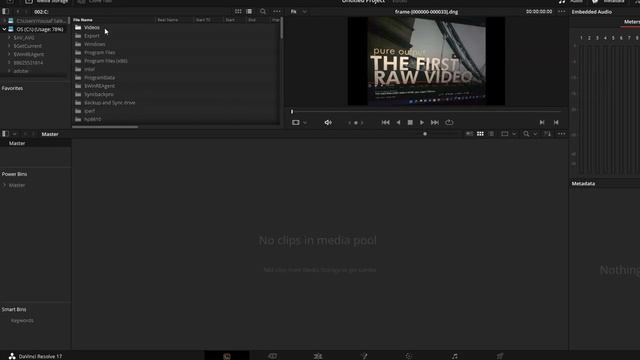The width and height of the screenshot is (640, 360).
Task: Open the Meters tab in audio panel
Action: [631, 22]
